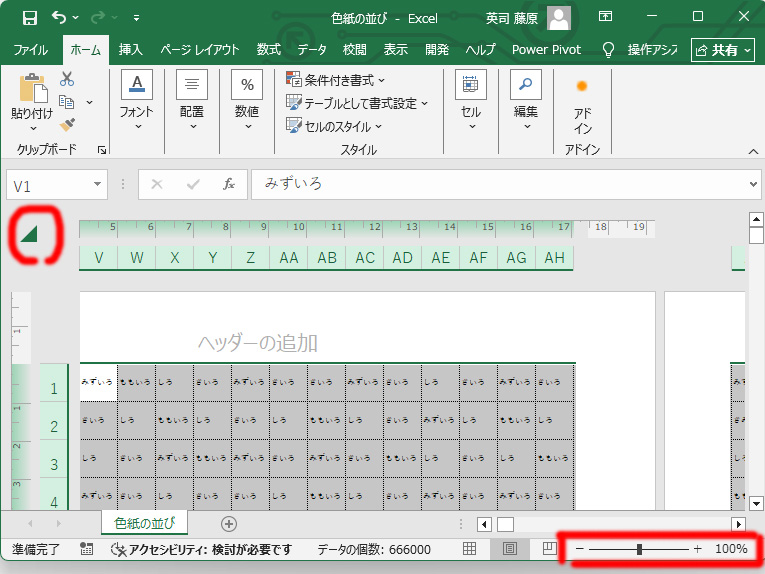Click the Save icon in the title bar
765x574 pixels.
click(x=29, y=17)
